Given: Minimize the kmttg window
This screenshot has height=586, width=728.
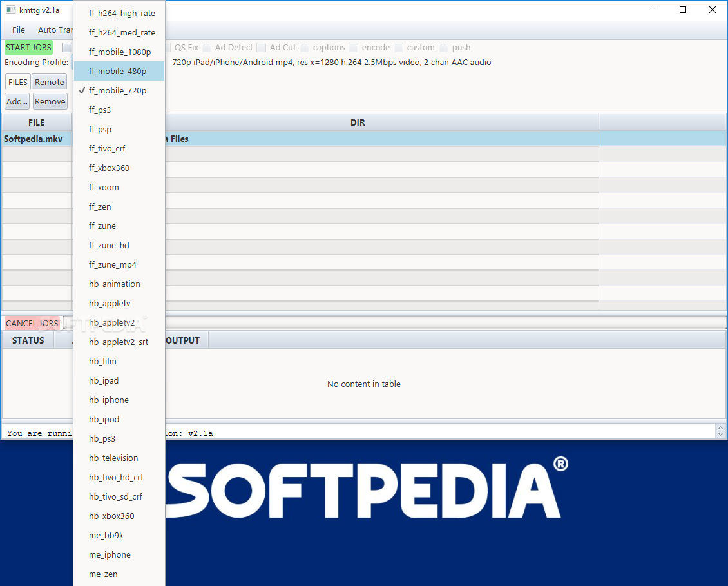Looking at the screenshot, I should pyautogui.click(x=654, y=10).
